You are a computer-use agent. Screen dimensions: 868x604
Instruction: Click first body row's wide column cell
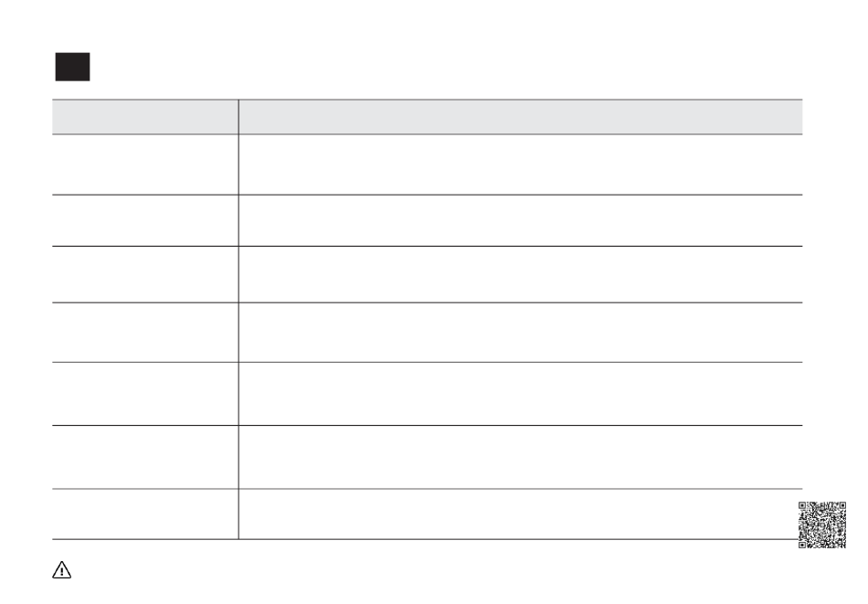pos(521,164)
